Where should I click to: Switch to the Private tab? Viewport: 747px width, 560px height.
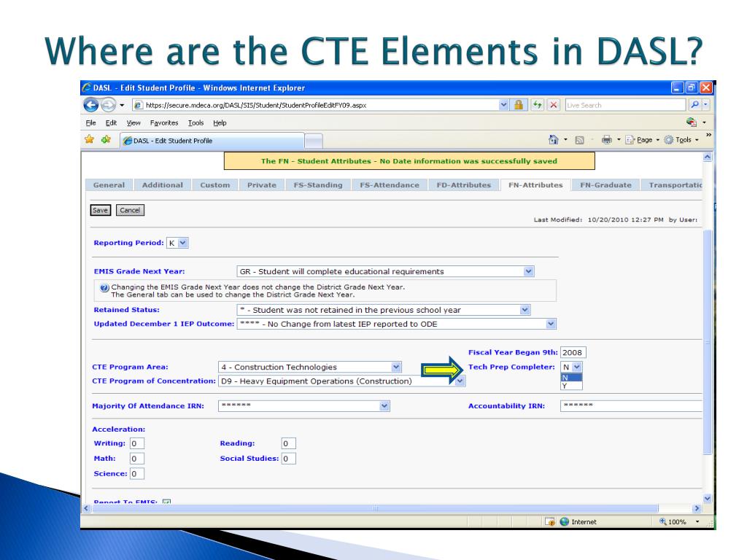[262, 185]
